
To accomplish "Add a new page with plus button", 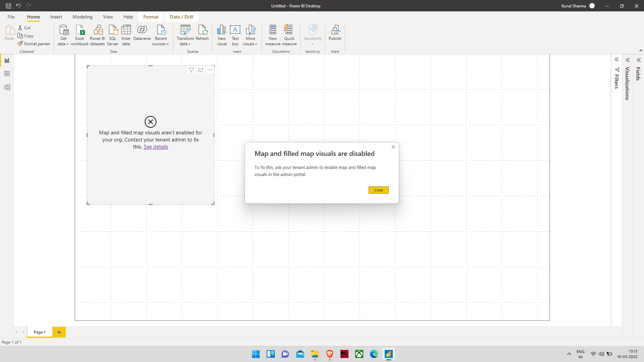I will point(59,332).
